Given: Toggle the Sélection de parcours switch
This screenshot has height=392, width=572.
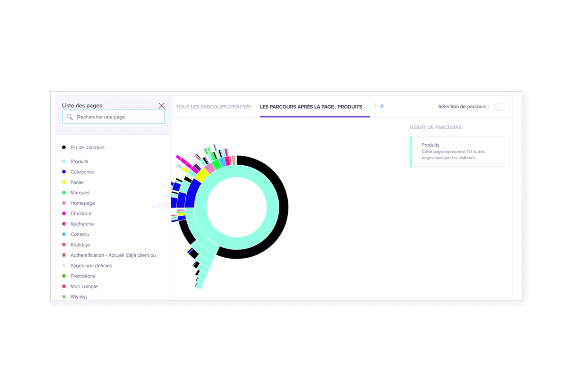Looking at the screenshot, I should click(499, 107).
